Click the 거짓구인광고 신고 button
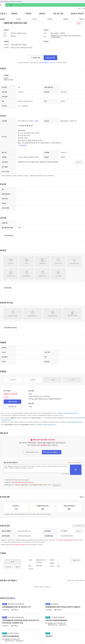The width and height of the screenshot is (85, 644). click(x=78, y=526)
